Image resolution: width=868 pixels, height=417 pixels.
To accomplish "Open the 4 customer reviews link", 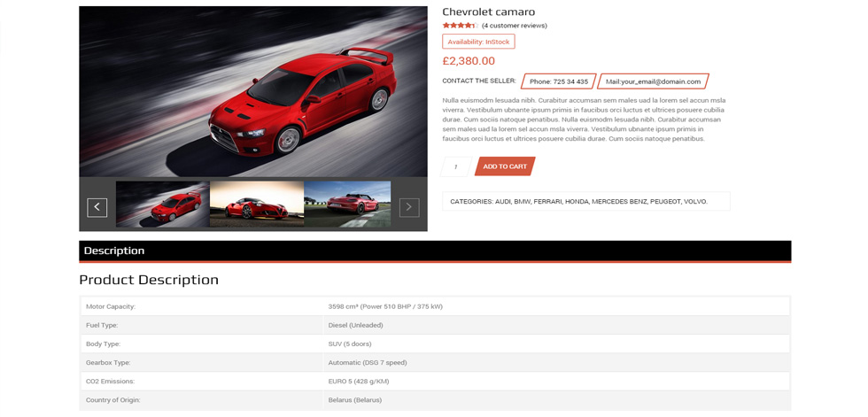I will (x=515, y=26).
